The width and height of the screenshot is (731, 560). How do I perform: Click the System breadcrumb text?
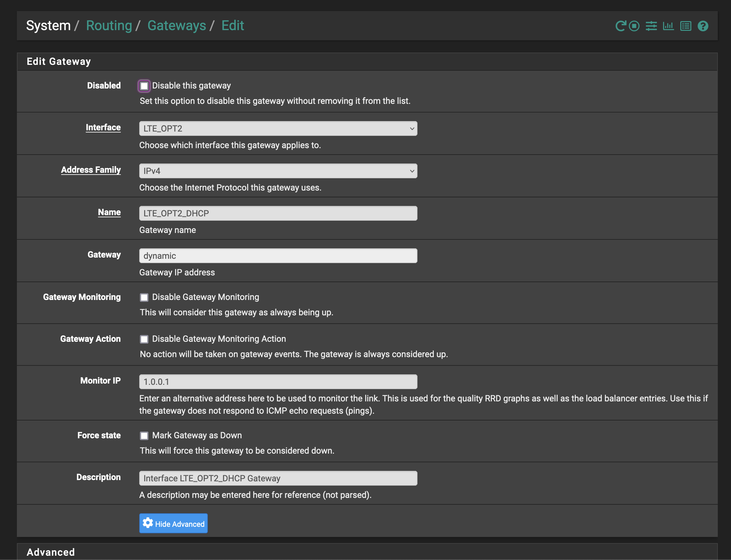tap(48, 26)
